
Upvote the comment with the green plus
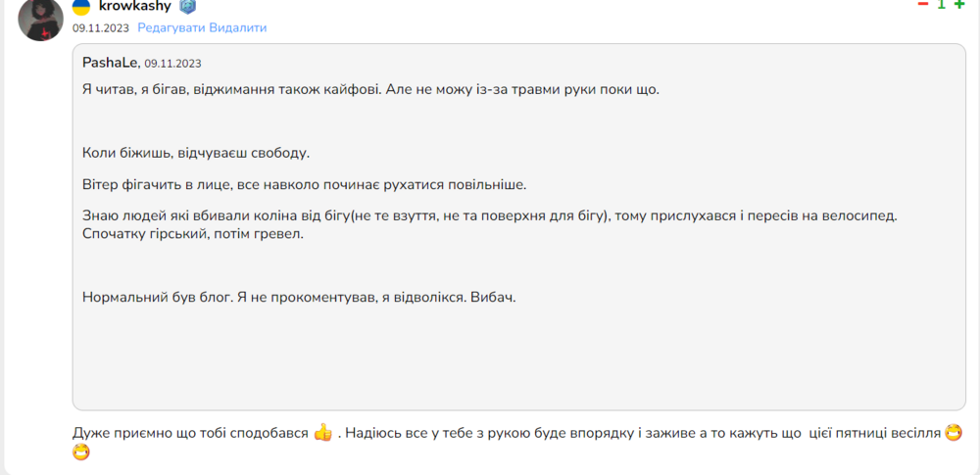(959, 5)
